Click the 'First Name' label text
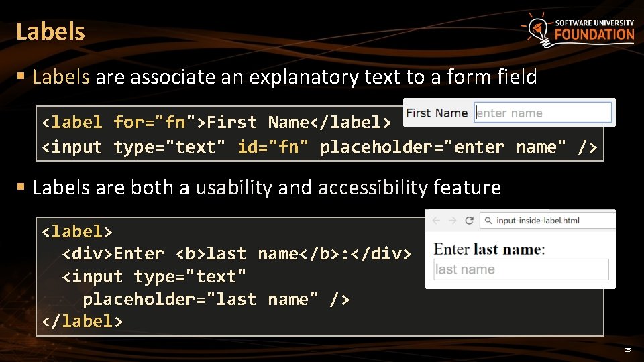 437,113
